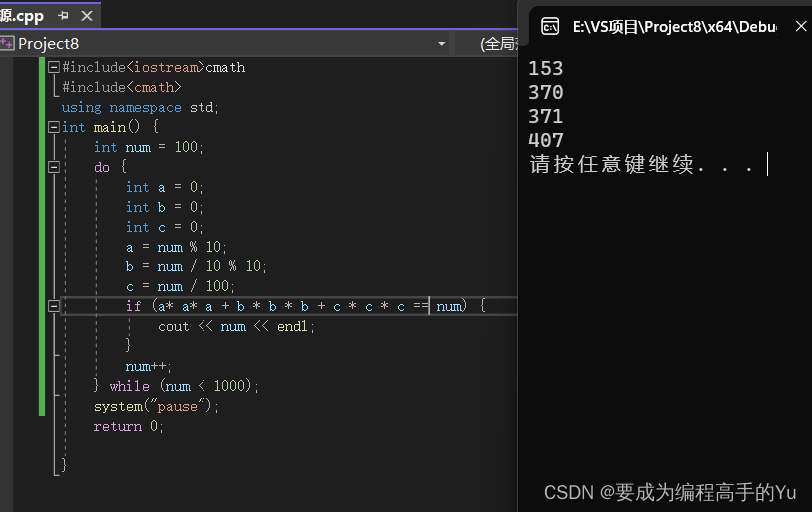
Task: Click the 'while (num < 1000);' line
Action: point(177,386)
